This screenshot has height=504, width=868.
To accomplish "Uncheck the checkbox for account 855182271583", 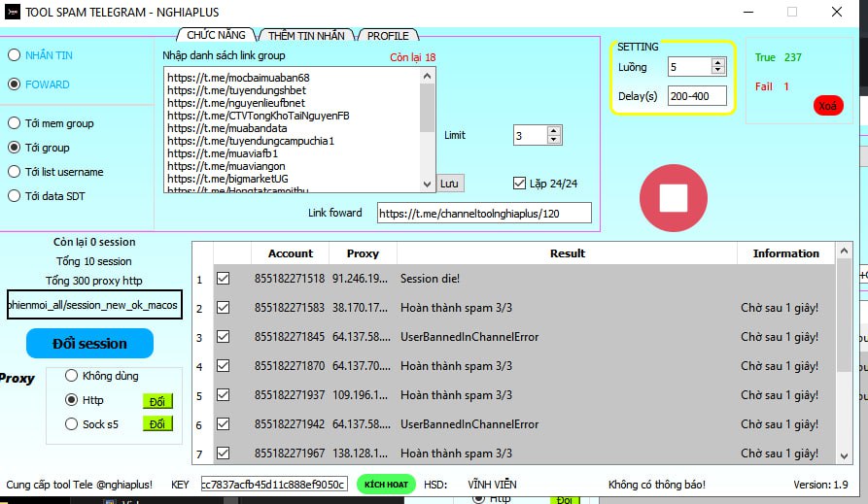I will click(224, 307).
